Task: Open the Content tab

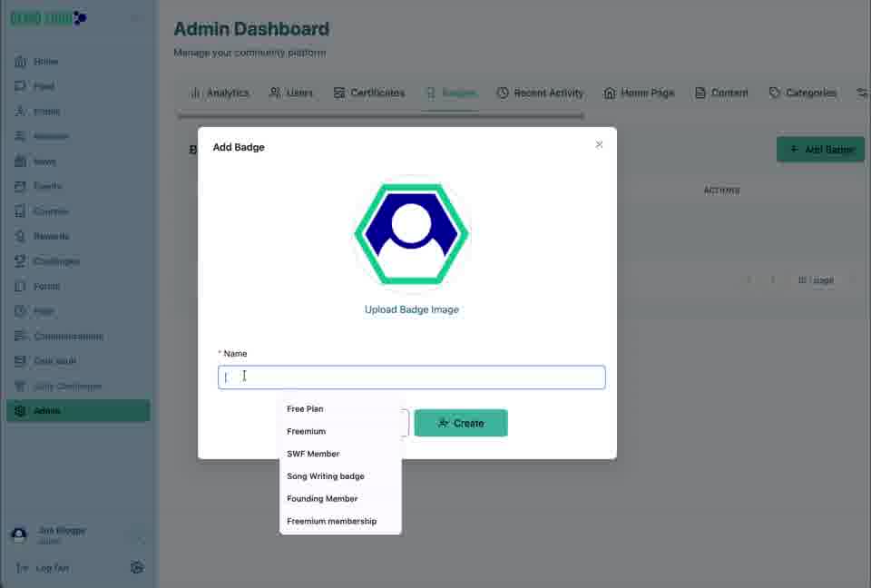Action: (721, 93)
